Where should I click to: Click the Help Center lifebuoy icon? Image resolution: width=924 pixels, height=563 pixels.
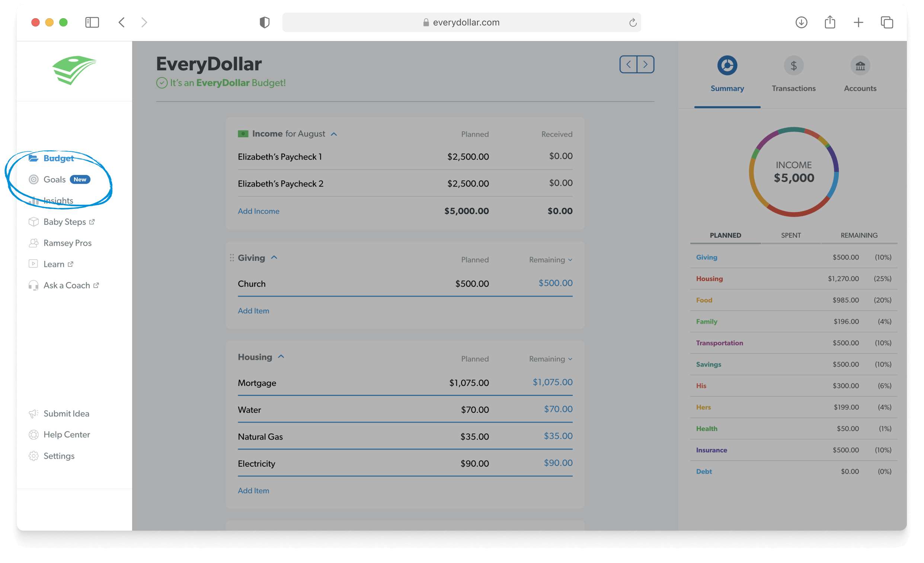coord(34,435)
